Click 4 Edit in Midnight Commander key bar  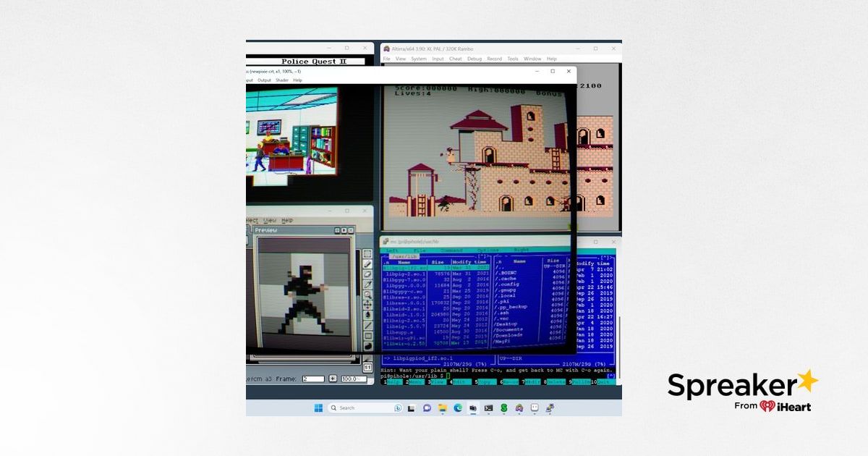(459, 382)
